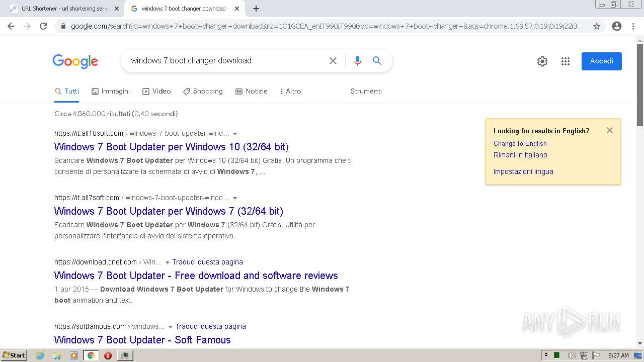Show hidden tray icons arrow

point(546,355)
